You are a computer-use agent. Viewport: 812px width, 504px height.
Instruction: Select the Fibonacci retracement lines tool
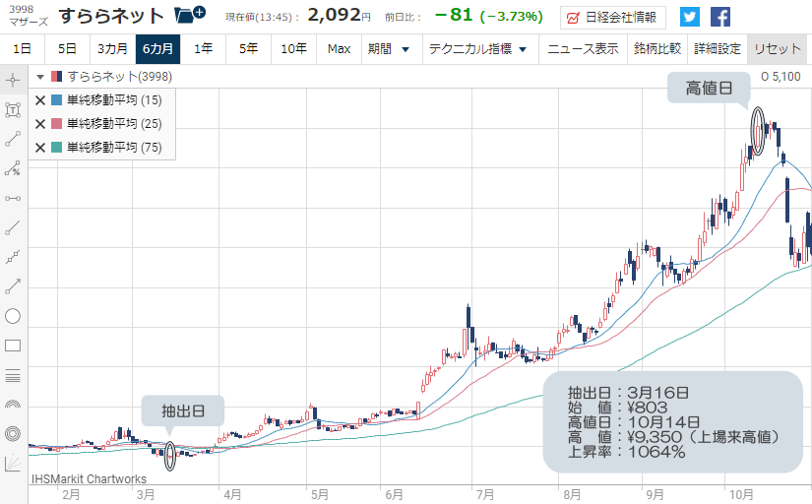[13, 376]
